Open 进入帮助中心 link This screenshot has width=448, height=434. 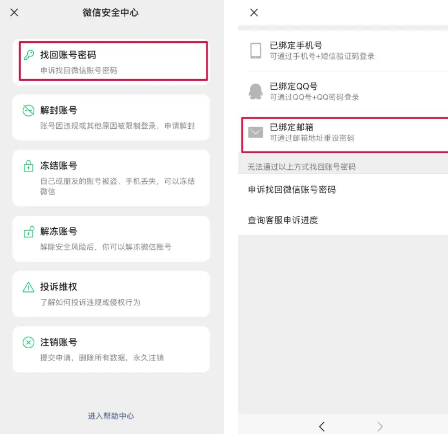(x=111, y=416)
